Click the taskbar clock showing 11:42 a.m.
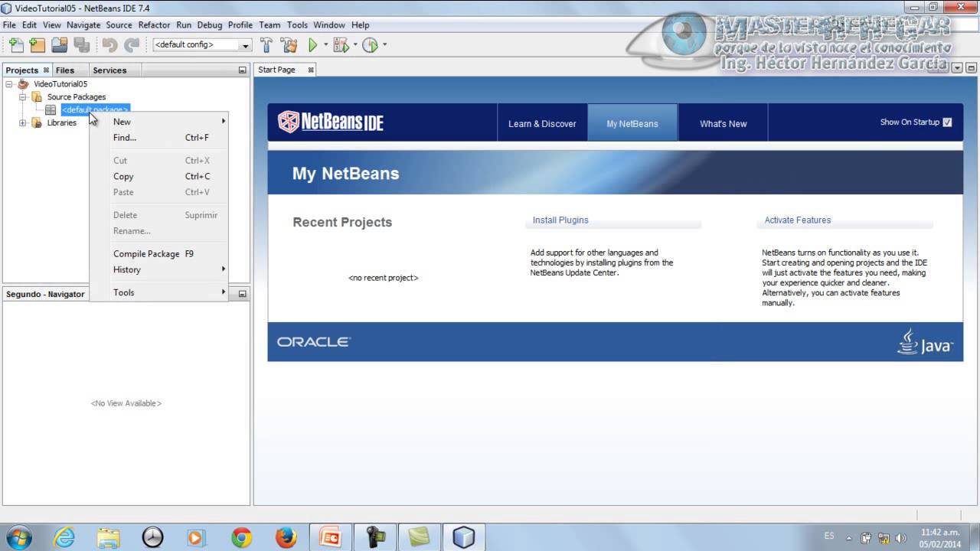This screenshot has height=551, width=980. (x=939, y=537)
